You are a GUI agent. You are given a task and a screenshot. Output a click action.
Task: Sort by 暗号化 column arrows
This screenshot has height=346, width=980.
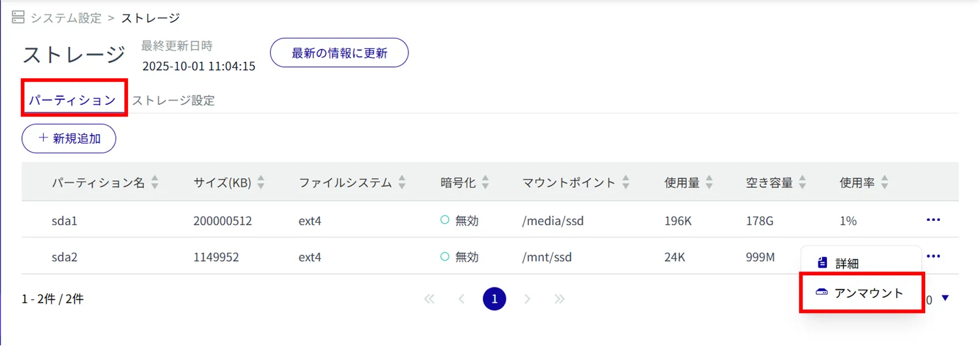click(485, 182)
